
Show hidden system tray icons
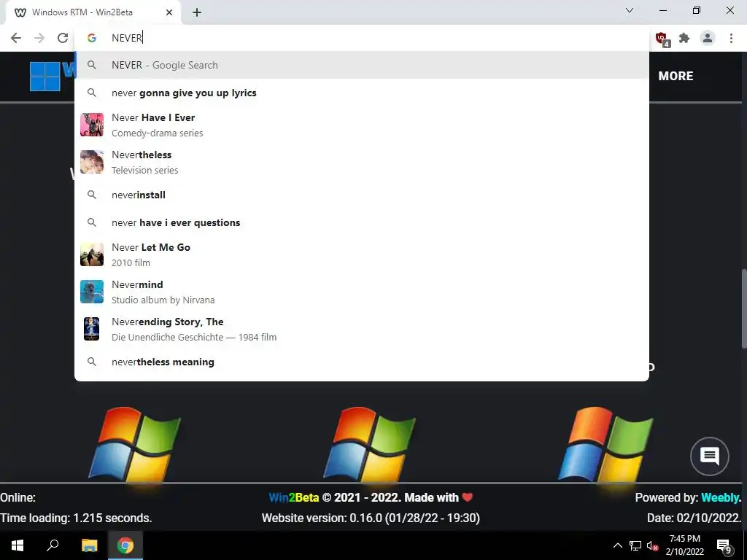[x=618, y=545]
